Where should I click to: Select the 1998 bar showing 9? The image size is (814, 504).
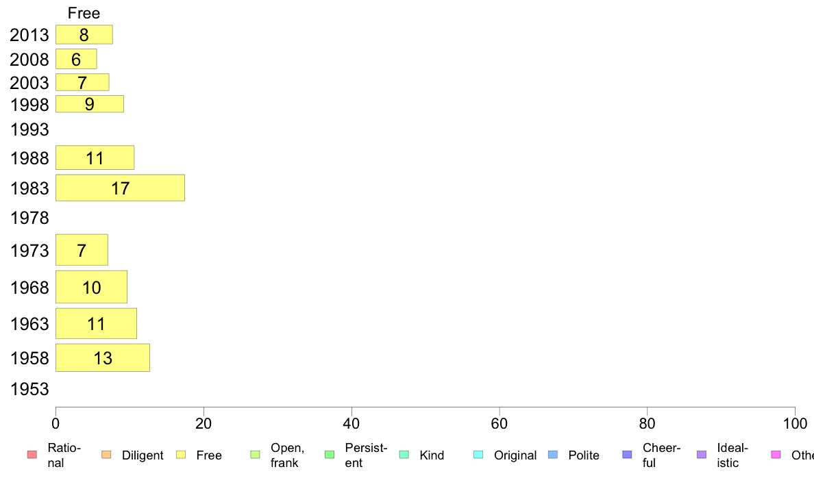tap(90, 104)
